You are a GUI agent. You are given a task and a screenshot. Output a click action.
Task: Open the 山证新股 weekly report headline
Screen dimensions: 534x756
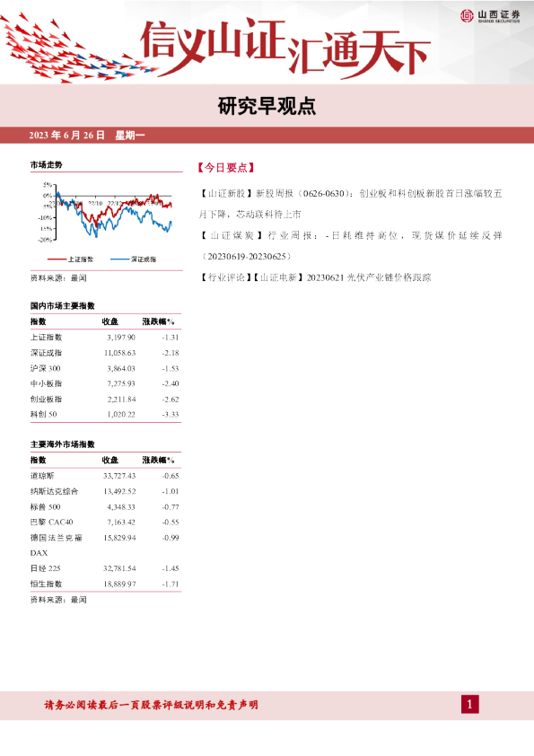tap(350, 204)
